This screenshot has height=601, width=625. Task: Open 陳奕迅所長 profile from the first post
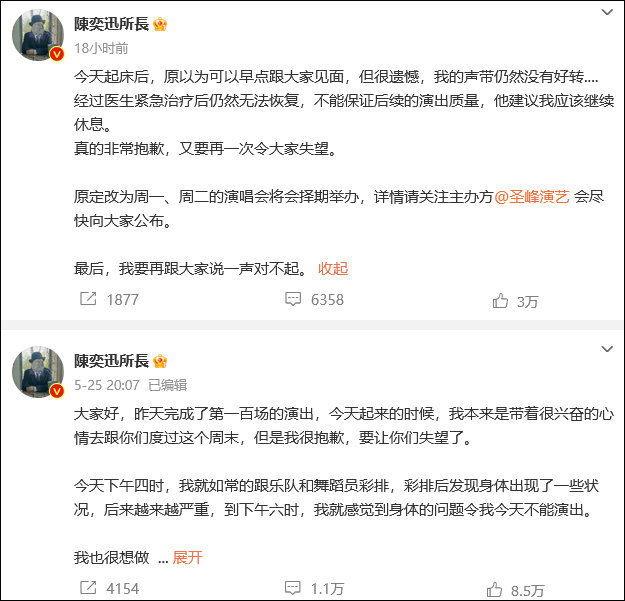(x=111, y=24)
